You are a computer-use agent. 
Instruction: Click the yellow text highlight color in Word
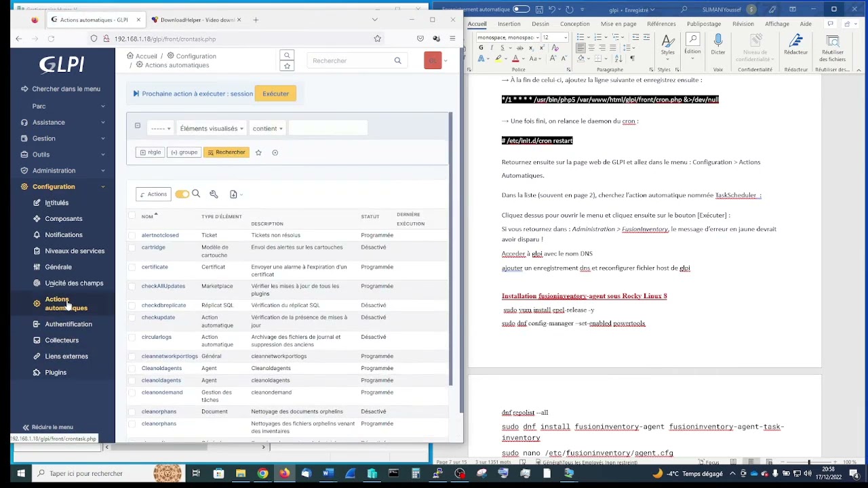click(498, 59)
